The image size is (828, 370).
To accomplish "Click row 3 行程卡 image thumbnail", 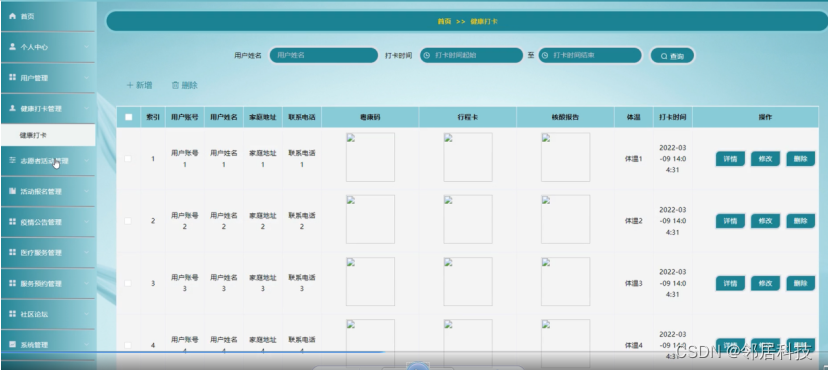I will click(468, 282).
